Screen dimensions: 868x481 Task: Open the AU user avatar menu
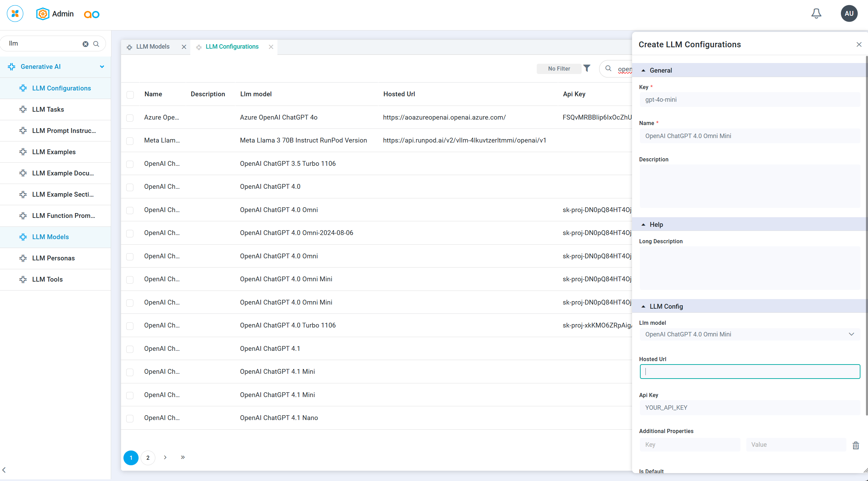click(849, 14)
